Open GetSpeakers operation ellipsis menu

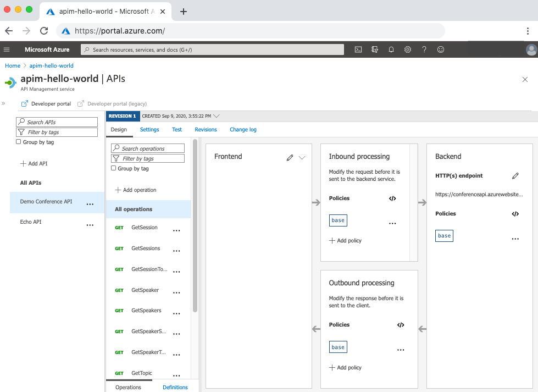[176, 314]
